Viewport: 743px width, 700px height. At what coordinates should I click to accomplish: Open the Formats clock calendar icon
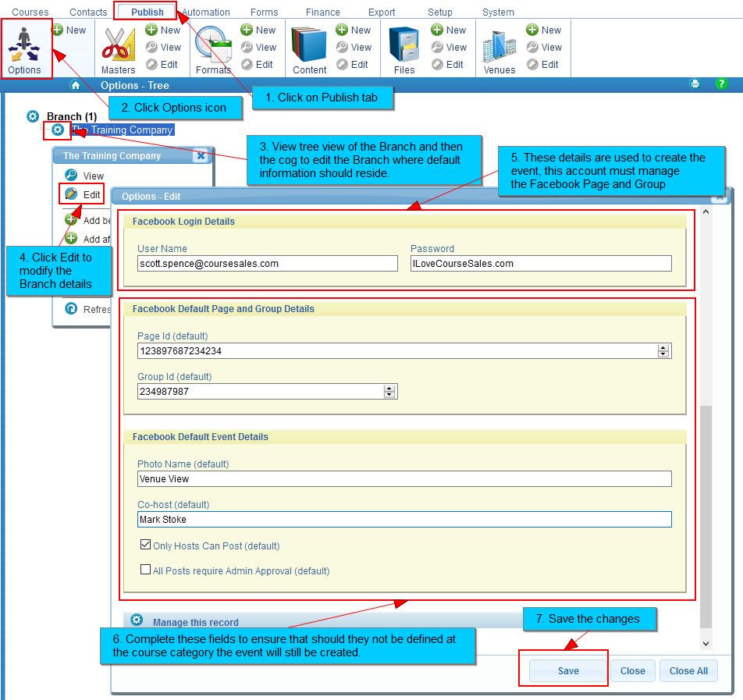[x=213, y=44]
